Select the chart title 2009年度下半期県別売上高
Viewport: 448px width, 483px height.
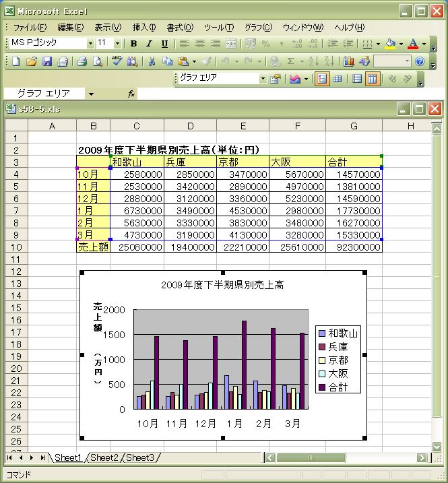222,285
